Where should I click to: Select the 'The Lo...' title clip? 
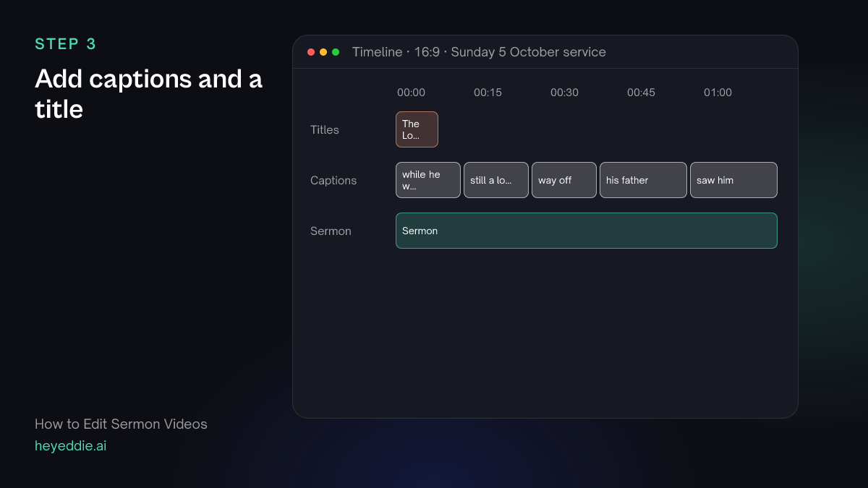tap(417, 129)
